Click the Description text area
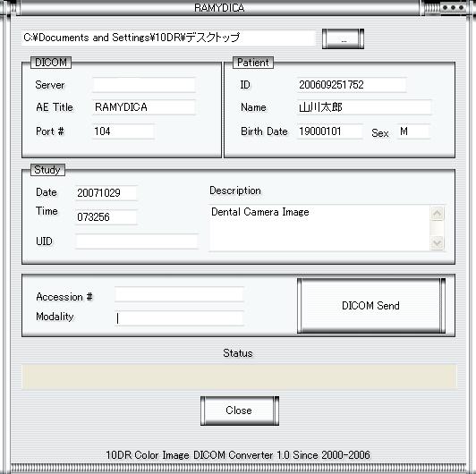This screenshot has width=476, height=474. tap(319, 228)
